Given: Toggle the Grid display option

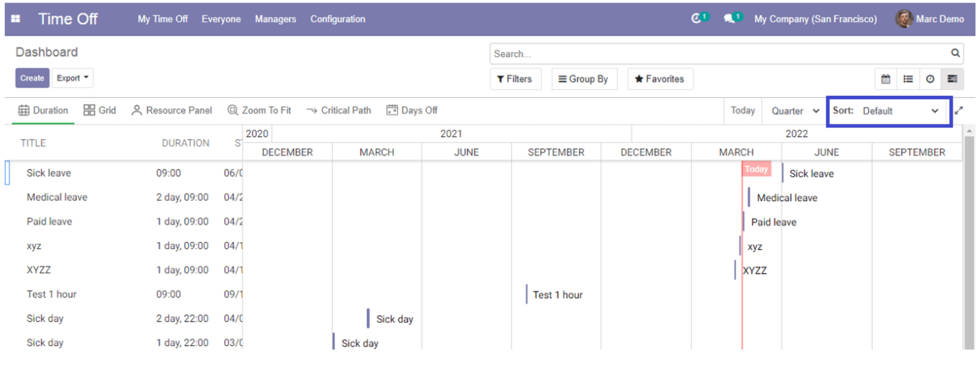Looking at the screenshot, I should coord(100,110).
